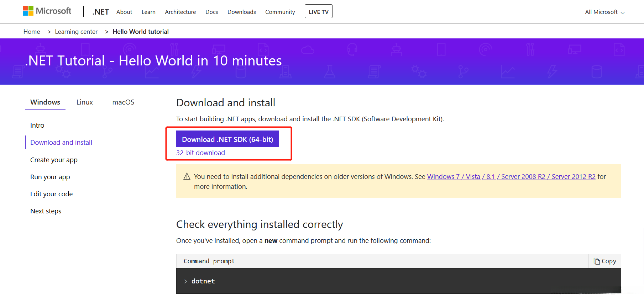Jump to Create your app section

tap(54, 160)
